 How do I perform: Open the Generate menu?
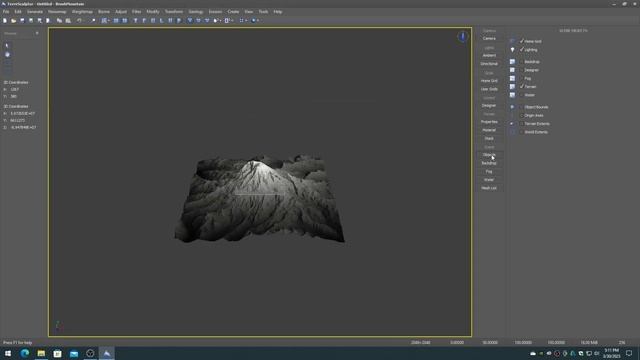pyautogui.click(x=35, y=12)
